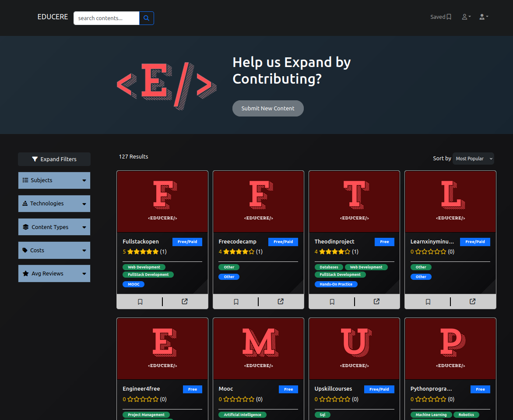The width and height of the screenshot is (513, 420).
Task: Bookmark the Theodinproject card
Action: point(332,301)
